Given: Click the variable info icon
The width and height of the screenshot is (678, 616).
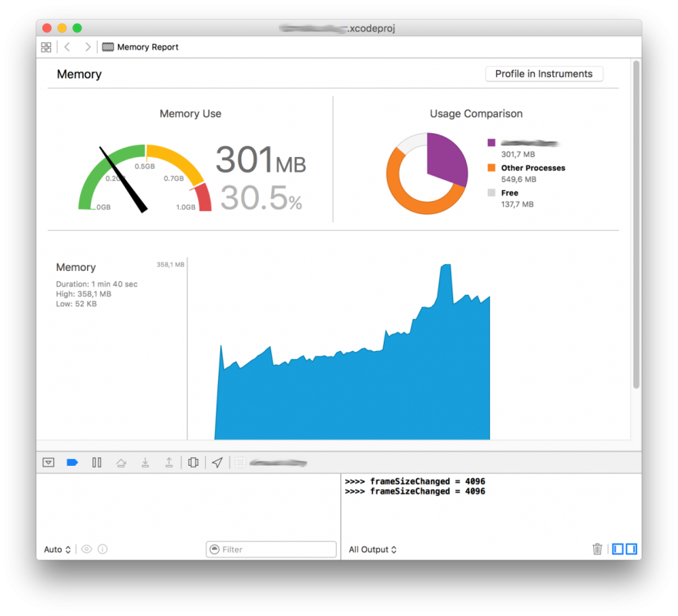Looking at the screenshot, I should (102, 549).
